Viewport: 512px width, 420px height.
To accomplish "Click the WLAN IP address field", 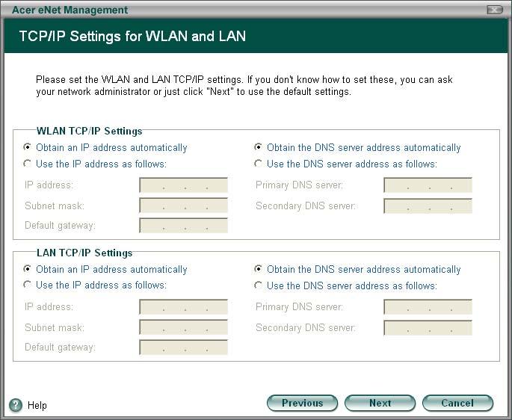I will click(x=183, y=185).
